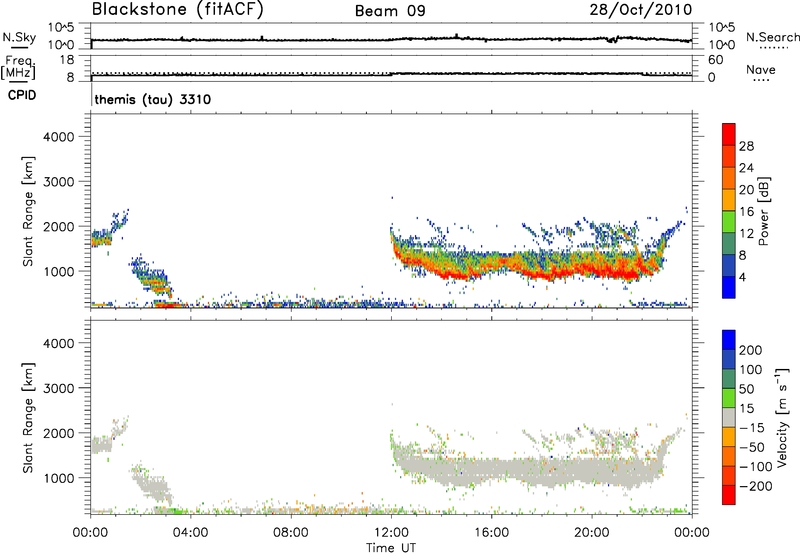Click the frequency trace line in second panel
This screenshot has width=800, height=554.
pos(391,74)
